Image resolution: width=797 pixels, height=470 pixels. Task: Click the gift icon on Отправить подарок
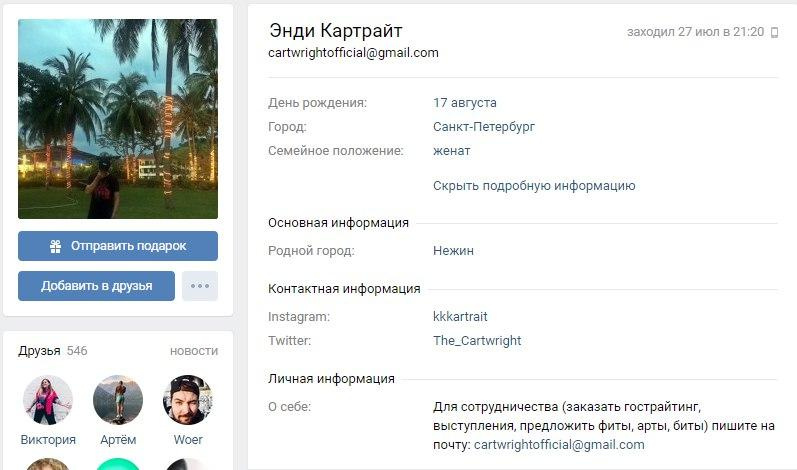coord(55,246)
